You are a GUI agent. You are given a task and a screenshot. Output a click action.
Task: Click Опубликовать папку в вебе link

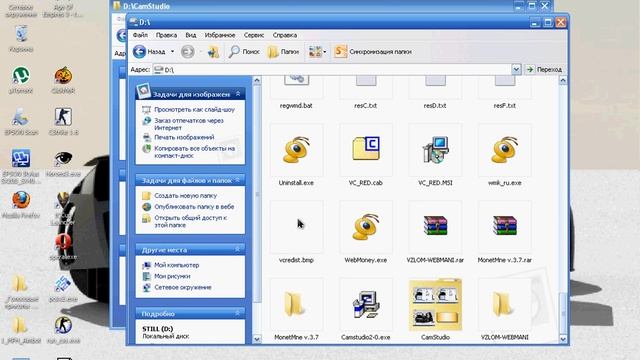(x=194, y=207)
